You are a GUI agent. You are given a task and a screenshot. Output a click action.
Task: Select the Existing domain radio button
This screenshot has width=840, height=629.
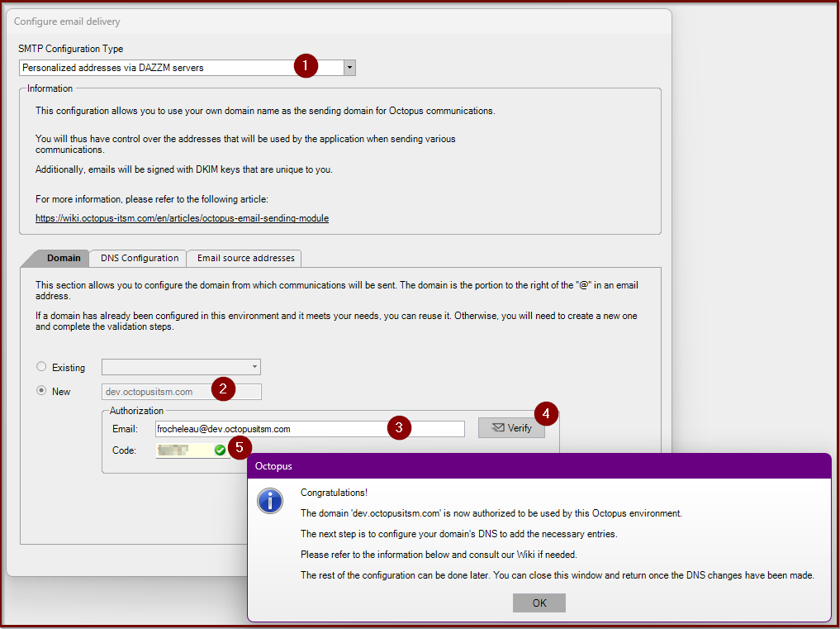coord(40,366)
